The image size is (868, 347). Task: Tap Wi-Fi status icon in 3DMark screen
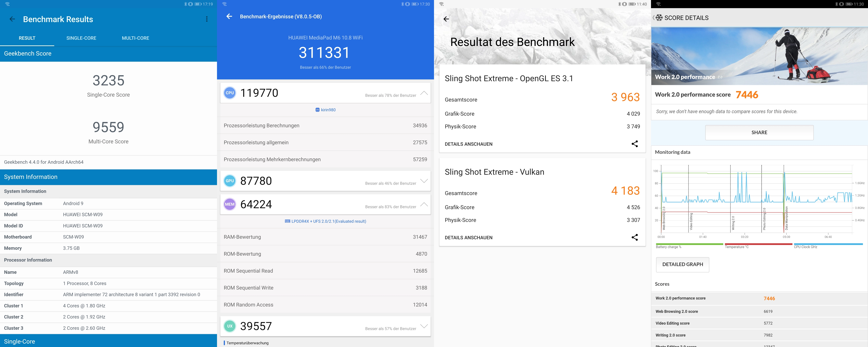click(x=441, y=4)
